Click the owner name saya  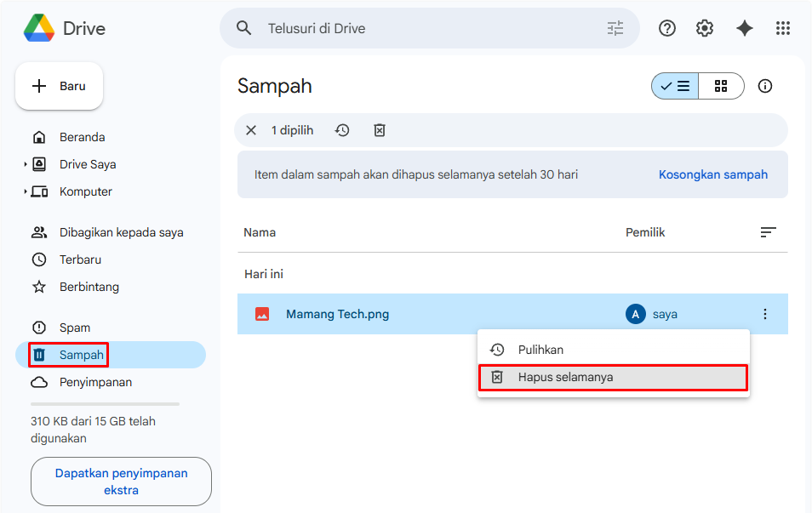(665, 314)
